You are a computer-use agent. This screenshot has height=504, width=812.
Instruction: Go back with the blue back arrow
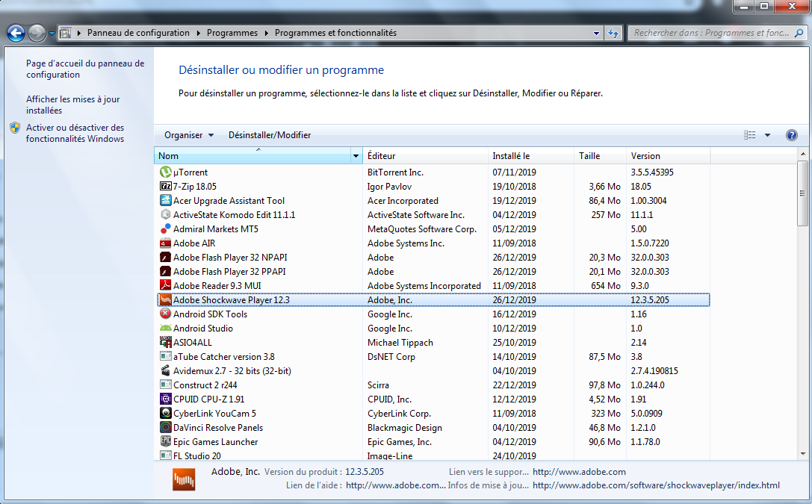(x=16, y=33)
